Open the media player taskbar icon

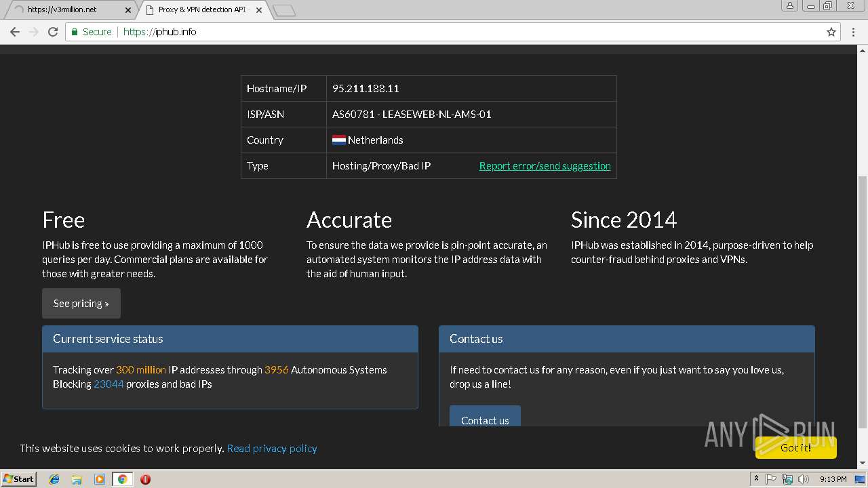pos(100,479)
